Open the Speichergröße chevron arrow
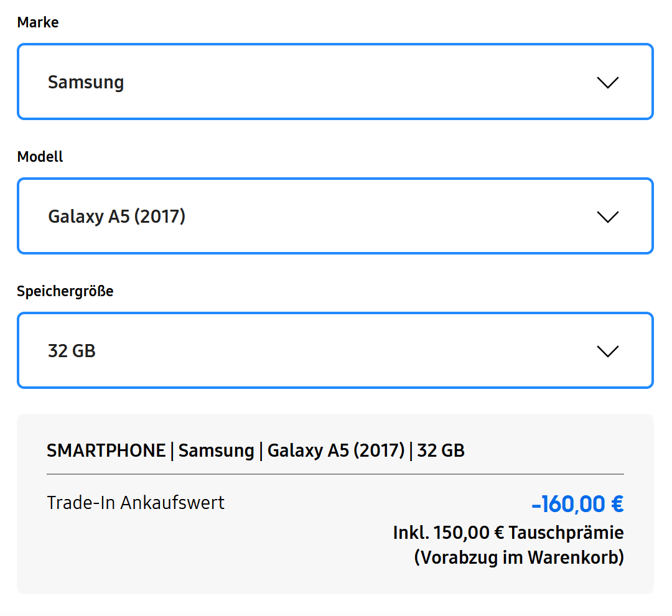Screen dimensions: 672x616 coord(607,351)
